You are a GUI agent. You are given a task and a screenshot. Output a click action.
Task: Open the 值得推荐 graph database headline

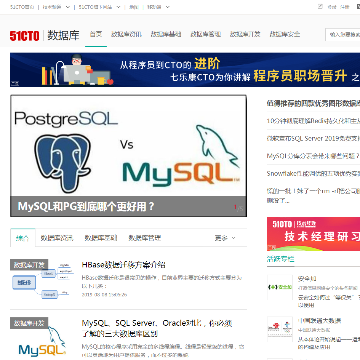tap(313, 103)
